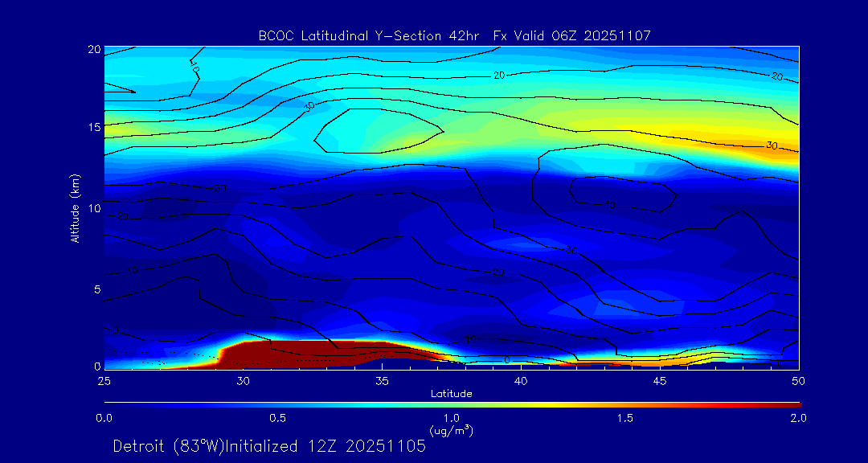Click the dark red surface plume in the plot

click(x=321, y=353)
